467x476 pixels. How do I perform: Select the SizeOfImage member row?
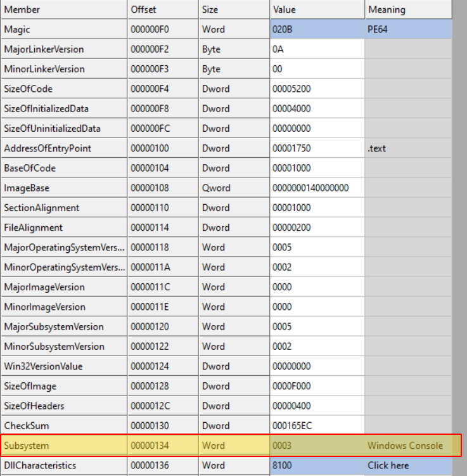point(63,386)
